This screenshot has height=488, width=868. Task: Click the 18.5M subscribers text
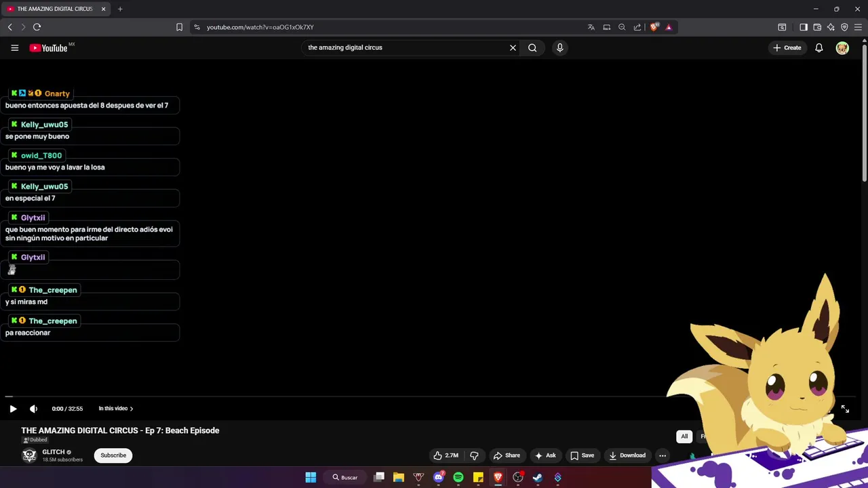62,460
